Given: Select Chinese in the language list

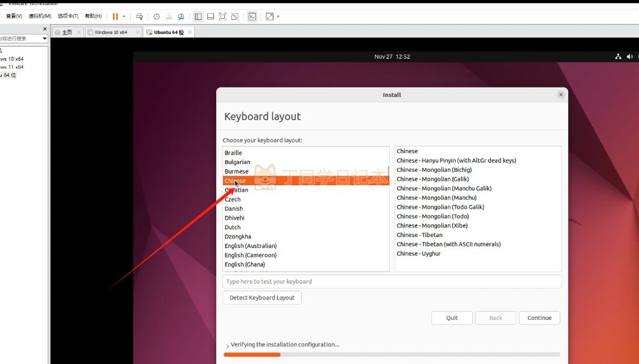Looking at the screenshot, I should (x=306, y=181).
